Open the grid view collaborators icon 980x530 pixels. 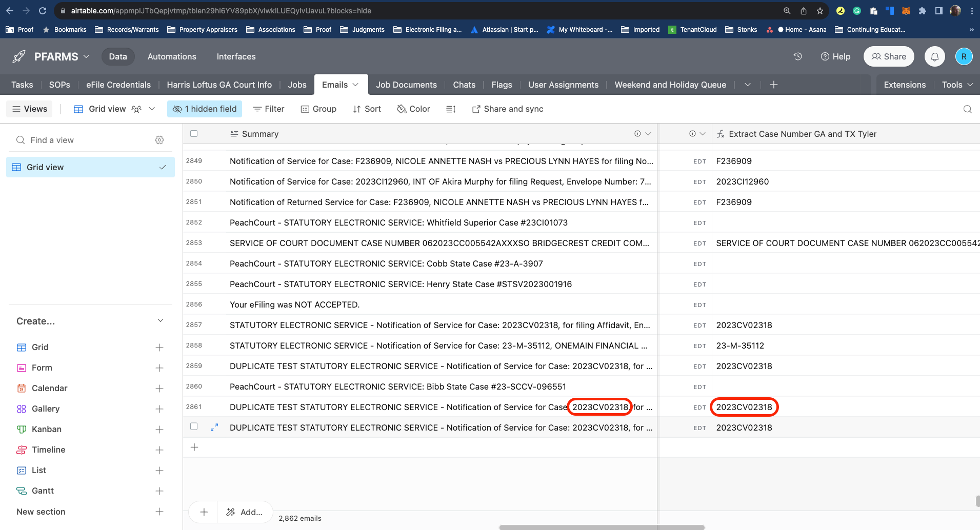136,109
